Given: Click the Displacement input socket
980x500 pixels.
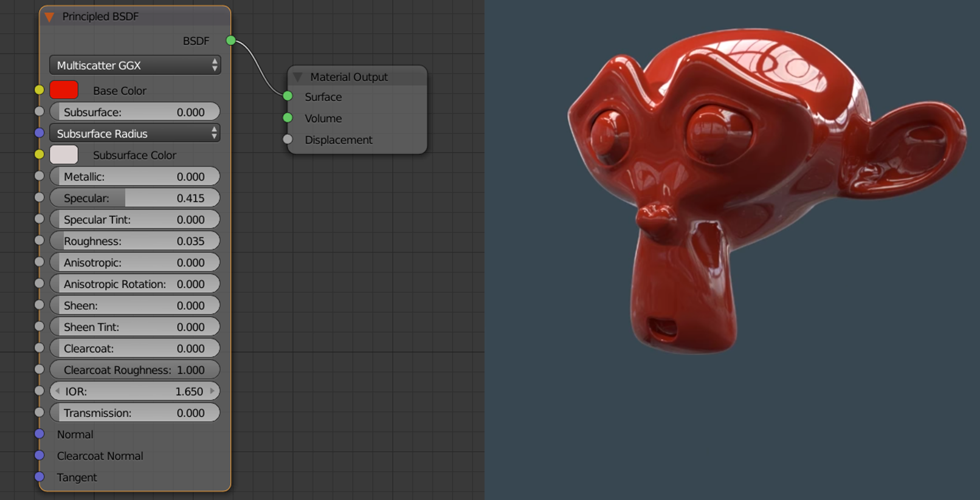Looking at the screenshot, I should click(288, 140).
